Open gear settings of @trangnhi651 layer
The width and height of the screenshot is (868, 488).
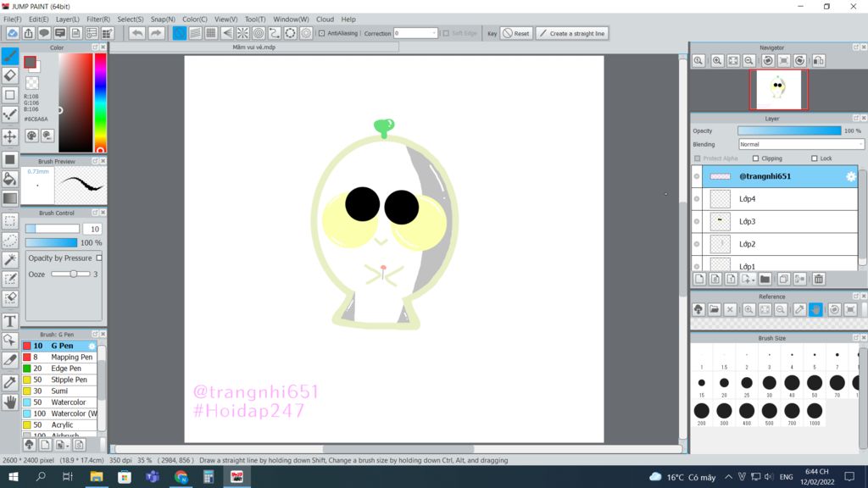(851, 176)
